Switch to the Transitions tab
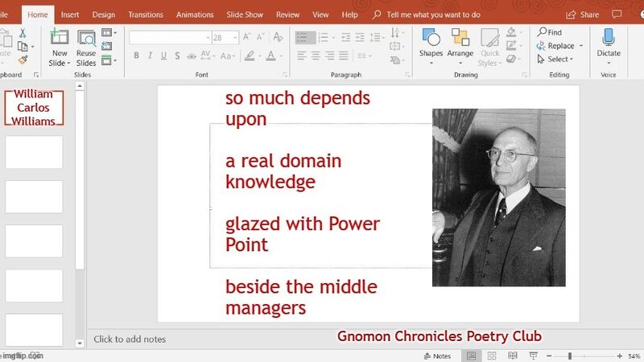The image size is (644, 362). click(146, 14)
